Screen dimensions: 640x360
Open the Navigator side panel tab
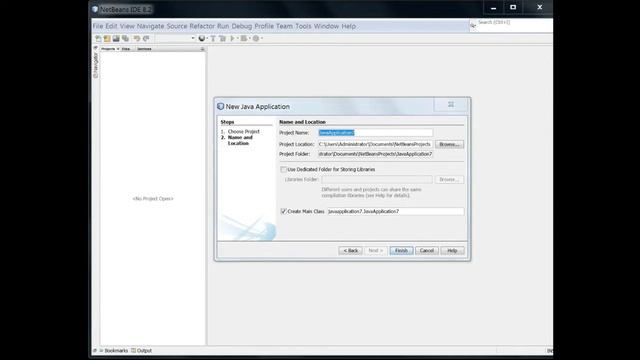[96, 65]
